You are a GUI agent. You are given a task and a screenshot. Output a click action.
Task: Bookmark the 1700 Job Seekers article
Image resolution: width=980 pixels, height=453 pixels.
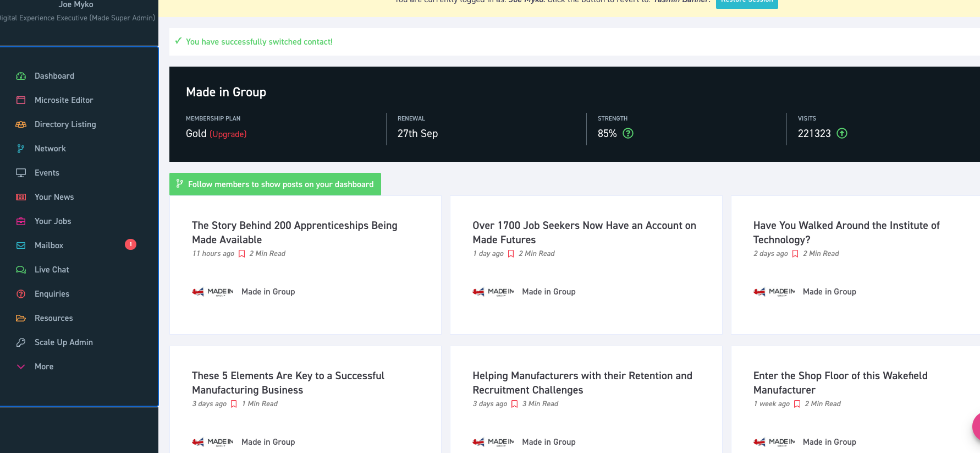(x=511, y=254)
